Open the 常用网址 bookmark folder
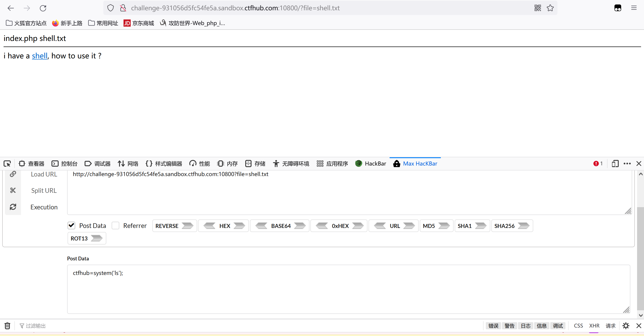Screen dimensions: 644x336 pyautogui.click(x=103, y=23)
